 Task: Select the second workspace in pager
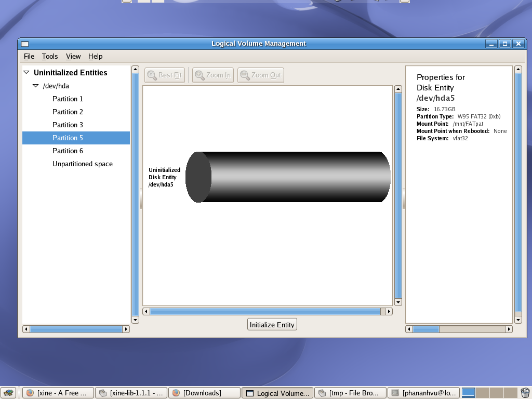point(483,393)
